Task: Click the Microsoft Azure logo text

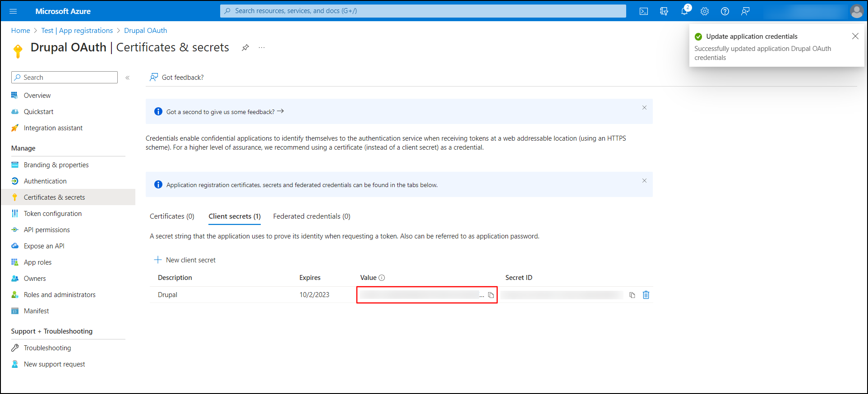Action: point(63,11)
